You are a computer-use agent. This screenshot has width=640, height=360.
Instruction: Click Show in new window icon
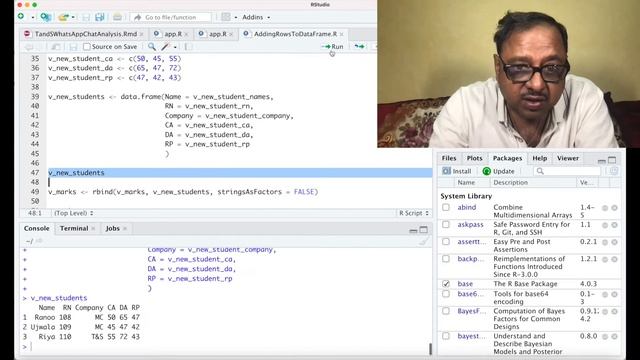(56, 47)
